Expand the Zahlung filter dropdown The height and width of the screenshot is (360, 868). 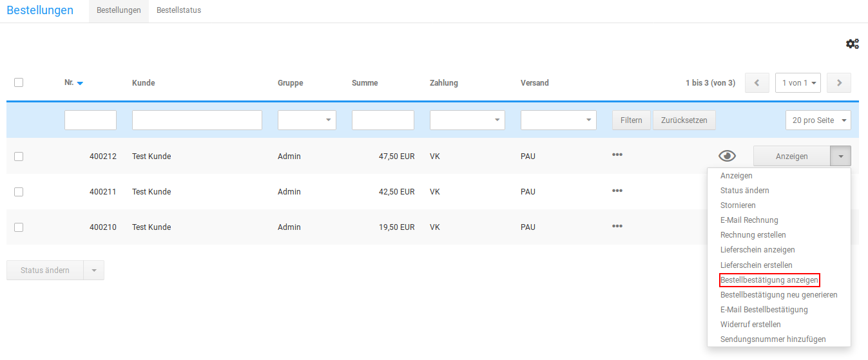467,120
